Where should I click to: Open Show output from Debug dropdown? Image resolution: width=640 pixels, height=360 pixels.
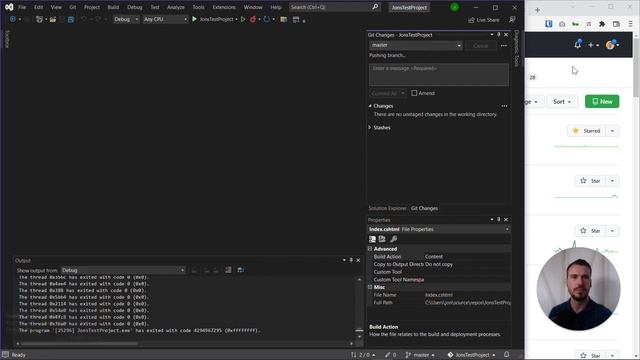pos(123,270)
